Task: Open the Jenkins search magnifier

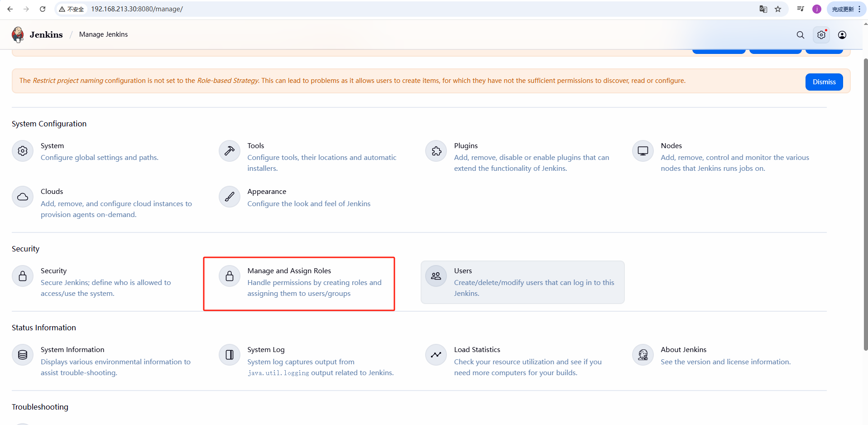Action: [801, 35]
